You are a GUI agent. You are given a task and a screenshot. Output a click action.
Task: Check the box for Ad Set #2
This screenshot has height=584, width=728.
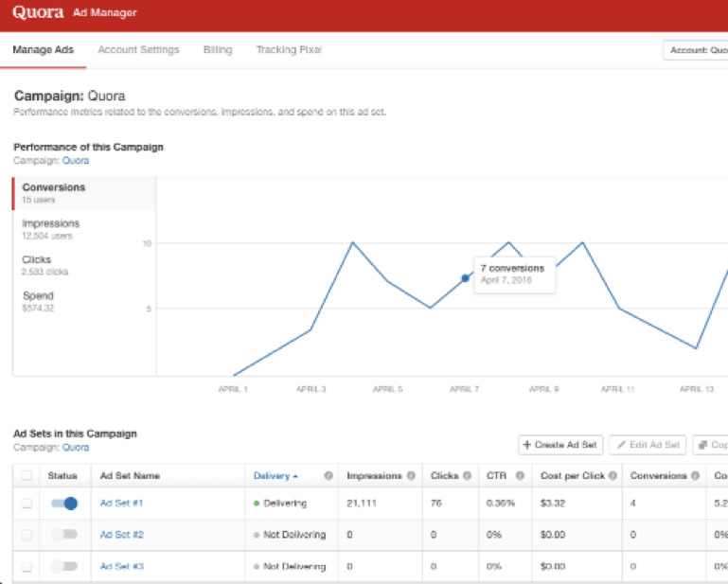pos(27,535)
